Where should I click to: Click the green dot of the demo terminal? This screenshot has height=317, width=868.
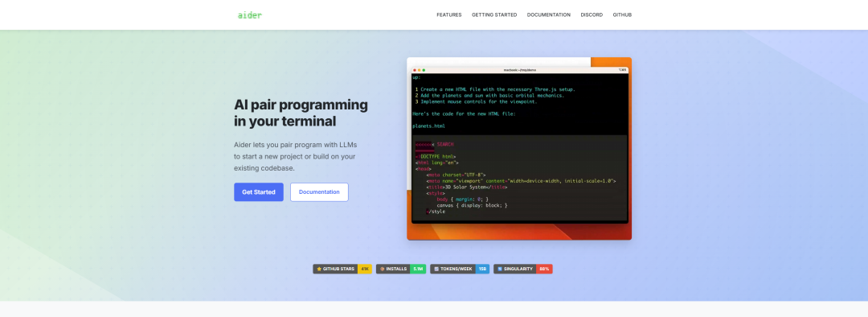(x=424, y=70)
